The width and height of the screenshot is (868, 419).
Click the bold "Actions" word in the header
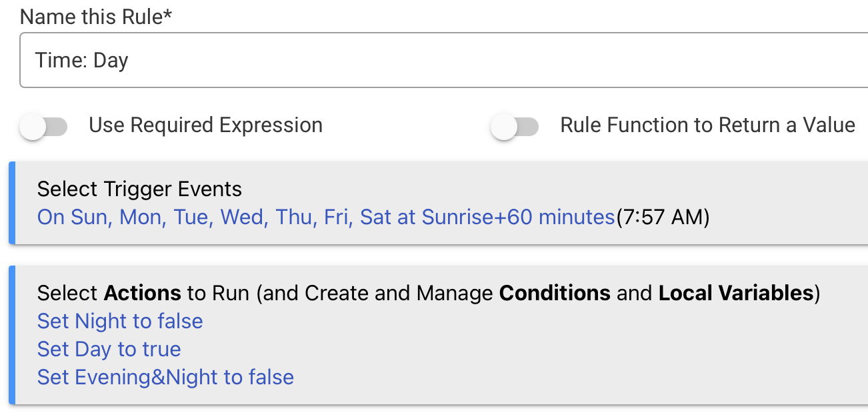coord(142,294)
